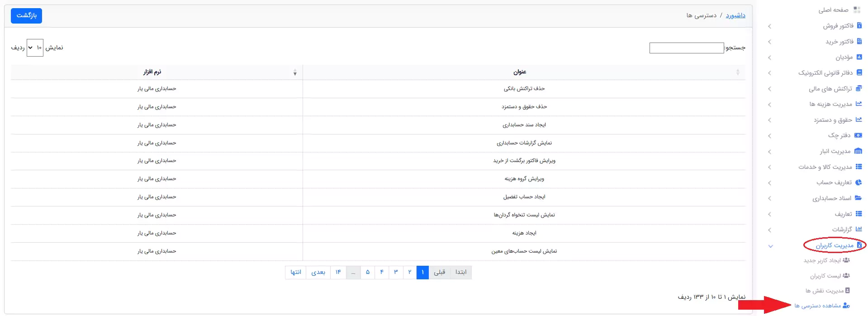Open دفتر چک menu item
Image resolution: width=868 pixels, height=316 pixels.
(839, 135)
